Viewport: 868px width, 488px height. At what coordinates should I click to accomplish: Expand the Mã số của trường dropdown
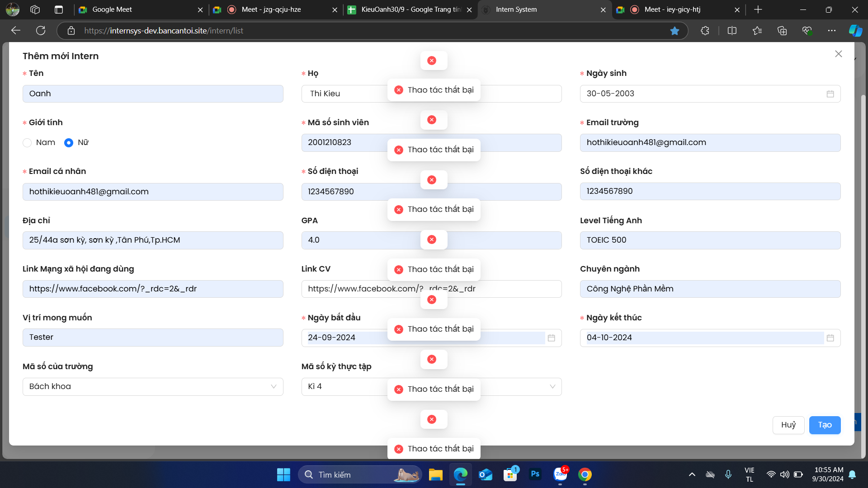pos(274,387)
